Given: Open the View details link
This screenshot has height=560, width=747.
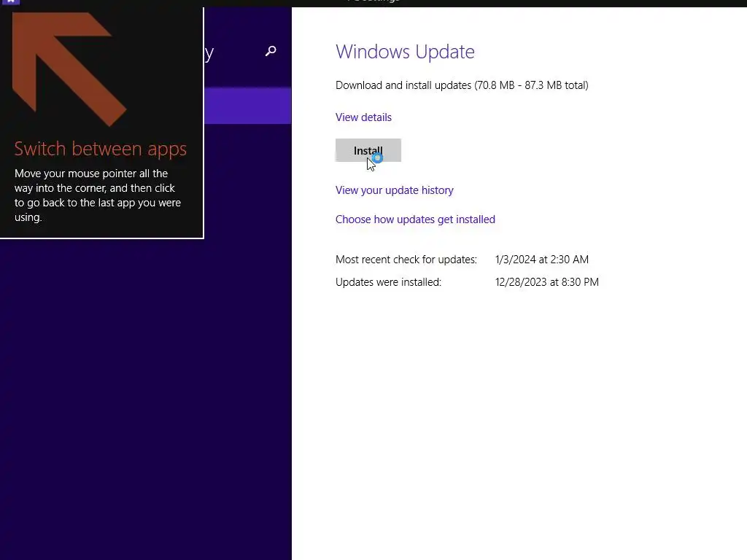Looking at the screenshot, I should point(363,117).
